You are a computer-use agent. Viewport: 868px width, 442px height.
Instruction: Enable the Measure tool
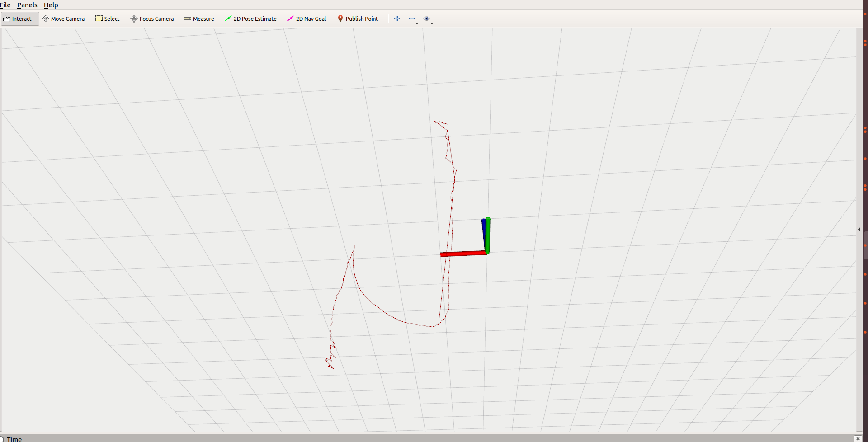pyautogui.click(x=199, y=19)
